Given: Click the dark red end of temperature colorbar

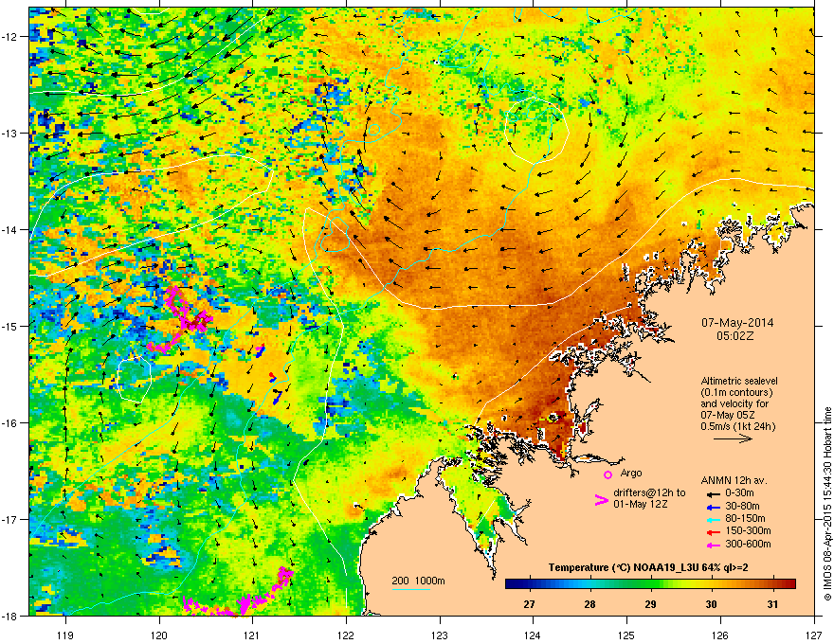Looking at the screenshot, I should click(791, 583).
